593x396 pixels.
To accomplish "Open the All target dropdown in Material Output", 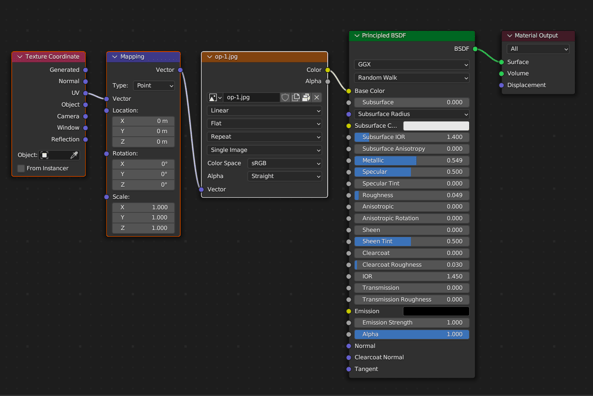I will (x=538, y=49).
